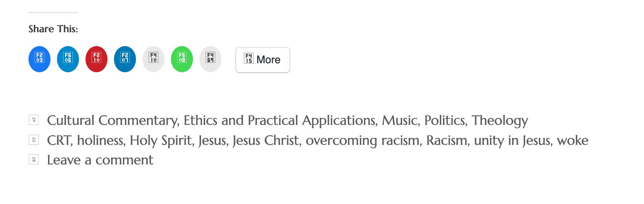644x204 pixels.
Task: Share the post on Facebook
Action: point(39,59)
